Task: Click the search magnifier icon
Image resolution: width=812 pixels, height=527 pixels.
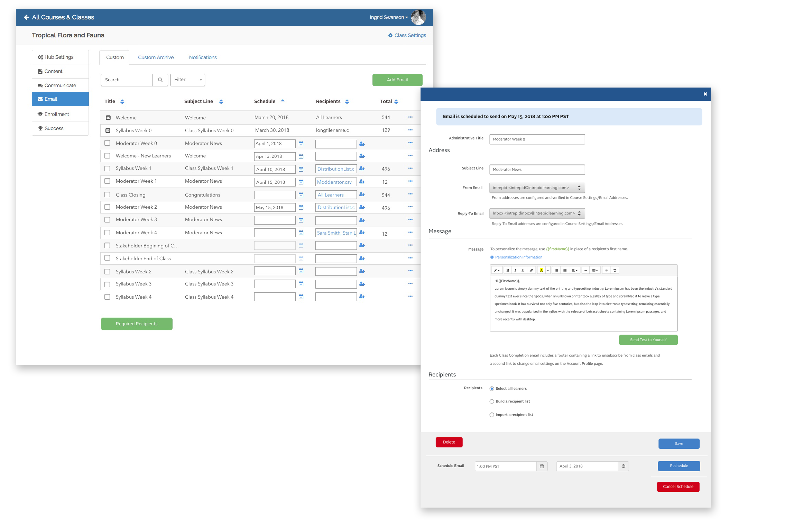Action: (x=160, y=80)
